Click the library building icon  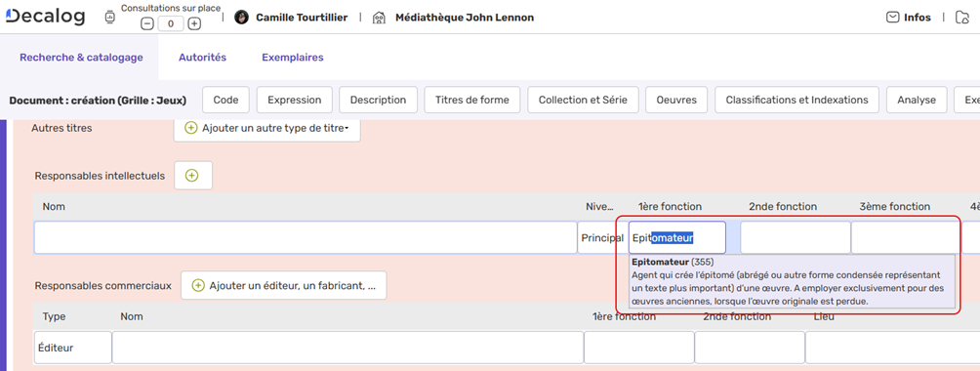(378, 18)
